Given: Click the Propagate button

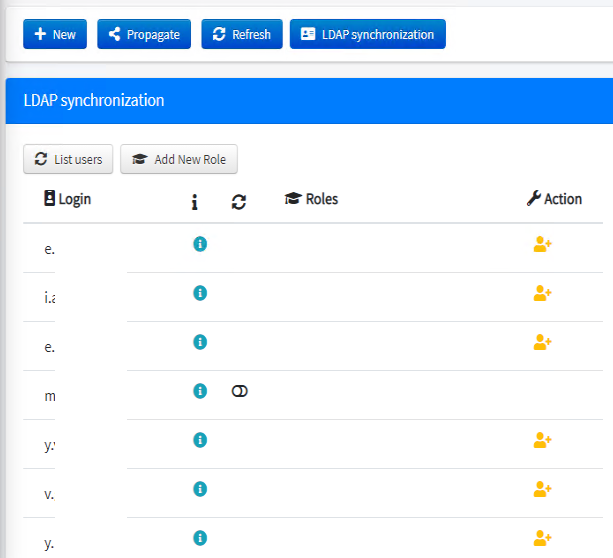Looking at the screenshot, I should (x=144, y=34).
